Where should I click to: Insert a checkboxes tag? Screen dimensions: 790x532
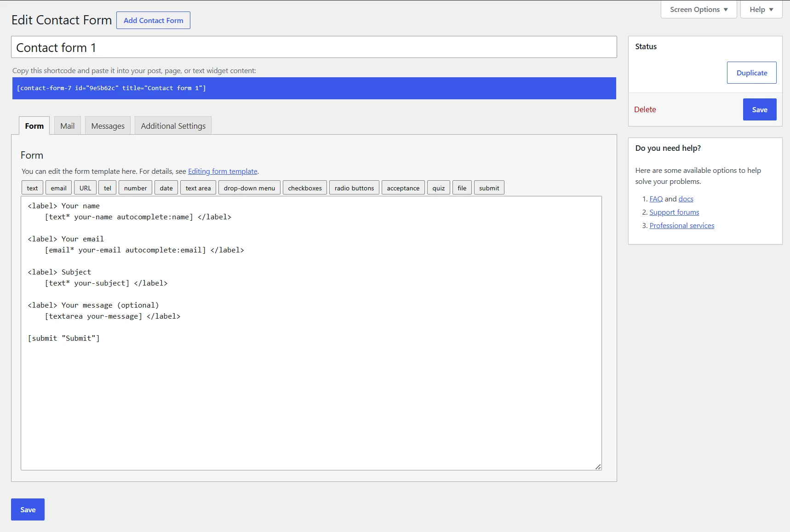coord(305,188)
